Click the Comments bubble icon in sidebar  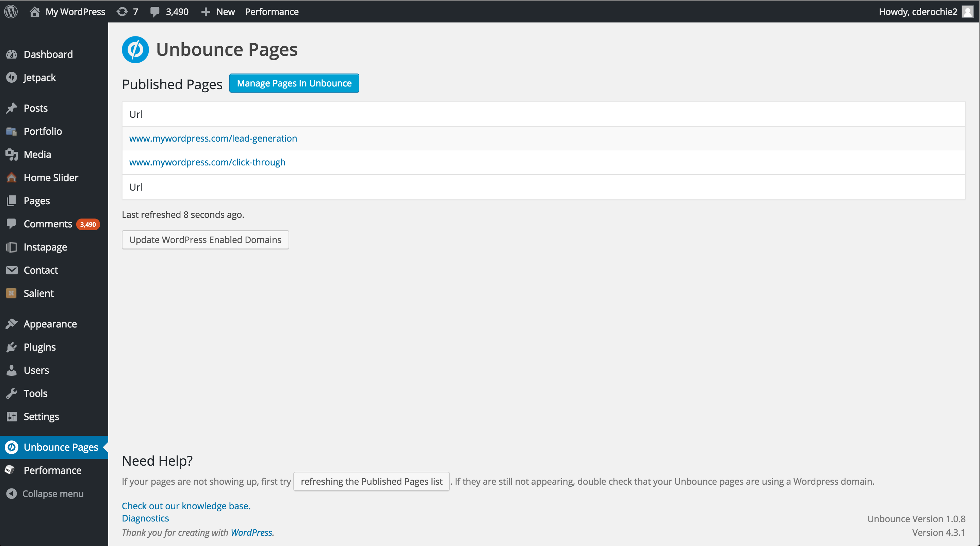coord(12,224)
